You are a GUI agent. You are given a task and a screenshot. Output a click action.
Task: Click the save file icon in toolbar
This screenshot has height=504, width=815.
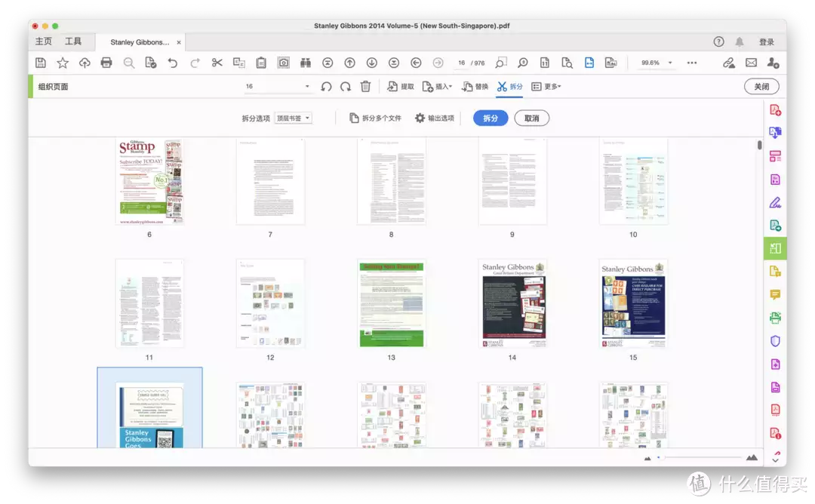(x=41, y=63)
